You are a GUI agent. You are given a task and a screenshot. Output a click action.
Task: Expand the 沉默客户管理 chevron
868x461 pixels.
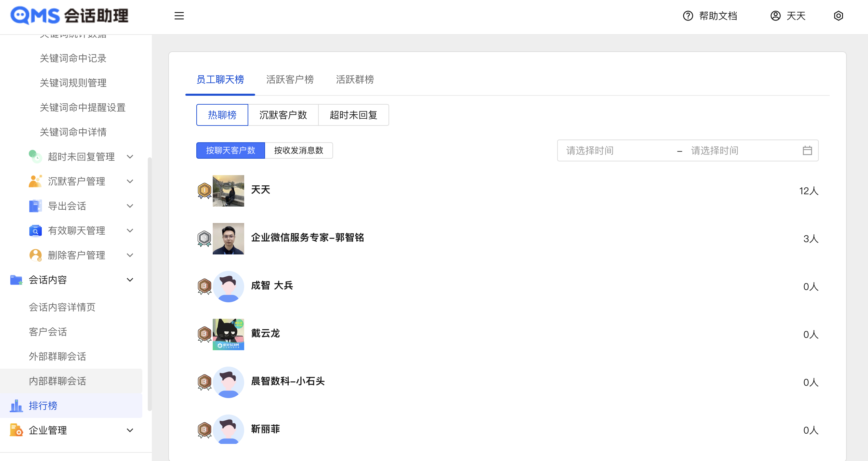[130, 181]
